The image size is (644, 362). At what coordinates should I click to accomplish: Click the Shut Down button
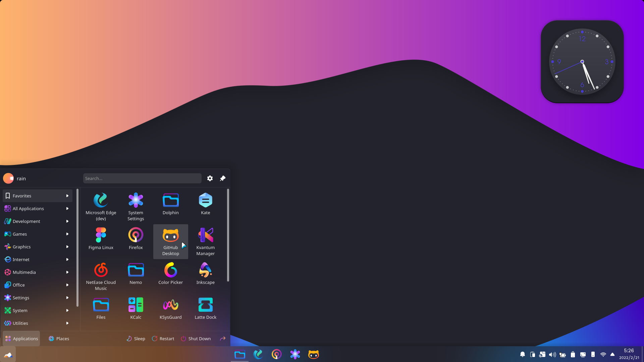tap(196, 339)
